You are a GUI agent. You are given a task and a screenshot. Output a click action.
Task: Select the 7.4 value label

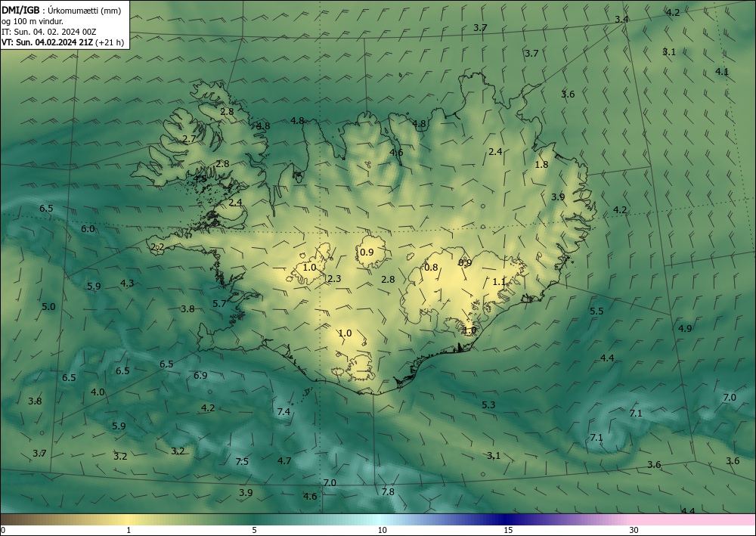point(283,411)
